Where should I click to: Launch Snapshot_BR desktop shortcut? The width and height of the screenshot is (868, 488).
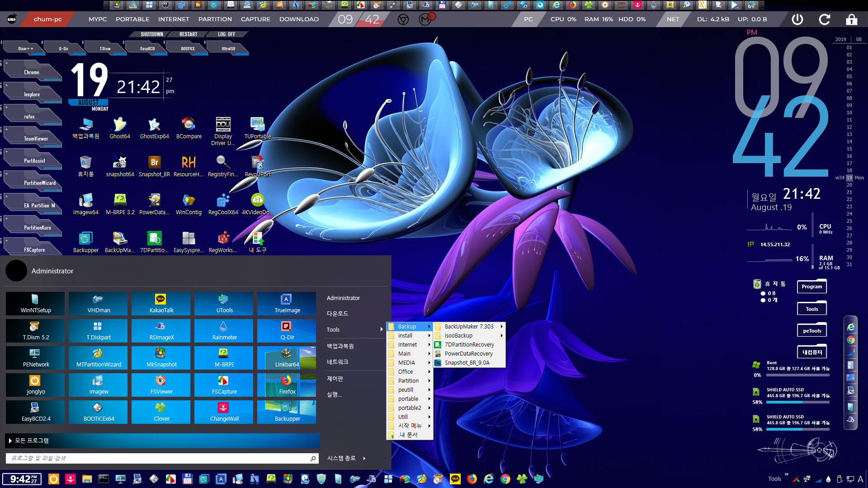coord(154,166)
